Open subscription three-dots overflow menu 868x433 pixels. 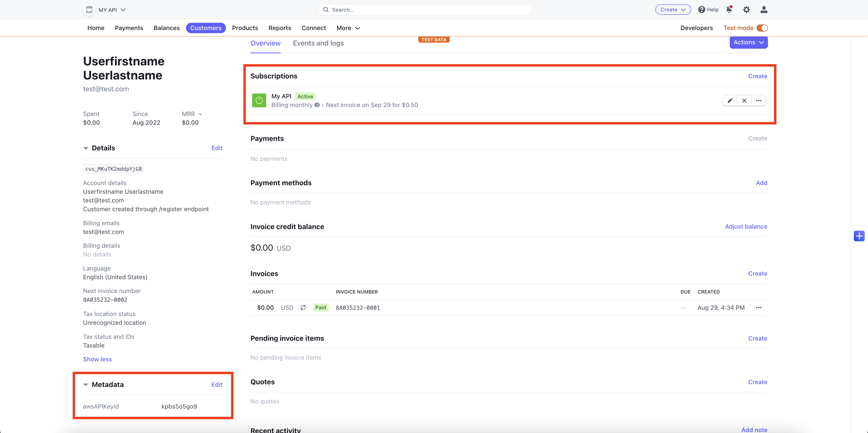pyautogui.click(x=759, y=101)
